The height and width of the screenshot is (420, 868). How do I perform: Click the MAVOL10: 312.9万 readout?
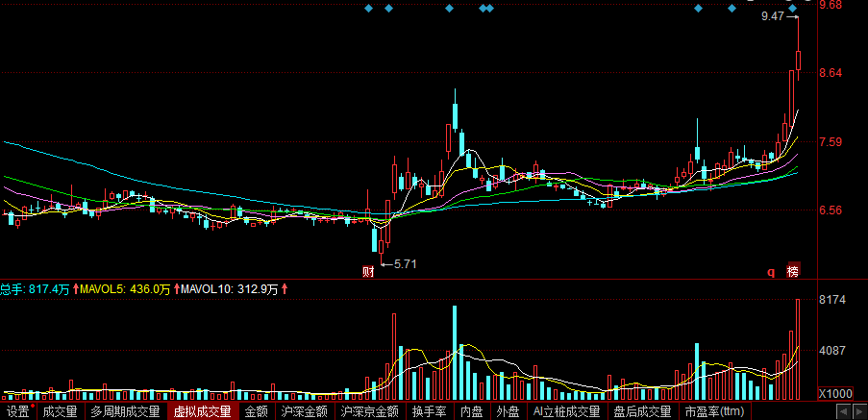coord(229,289)
